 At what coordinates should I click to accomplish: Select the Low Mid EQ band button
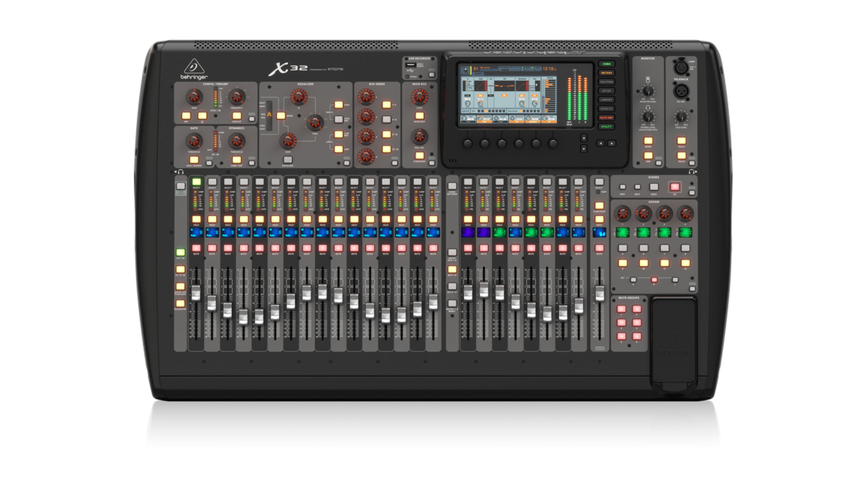339,134
